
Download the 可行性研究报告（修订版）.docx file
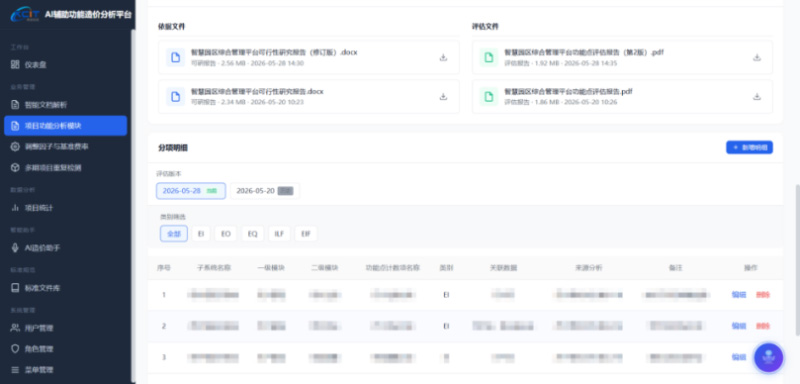click(x=443, y=58)
